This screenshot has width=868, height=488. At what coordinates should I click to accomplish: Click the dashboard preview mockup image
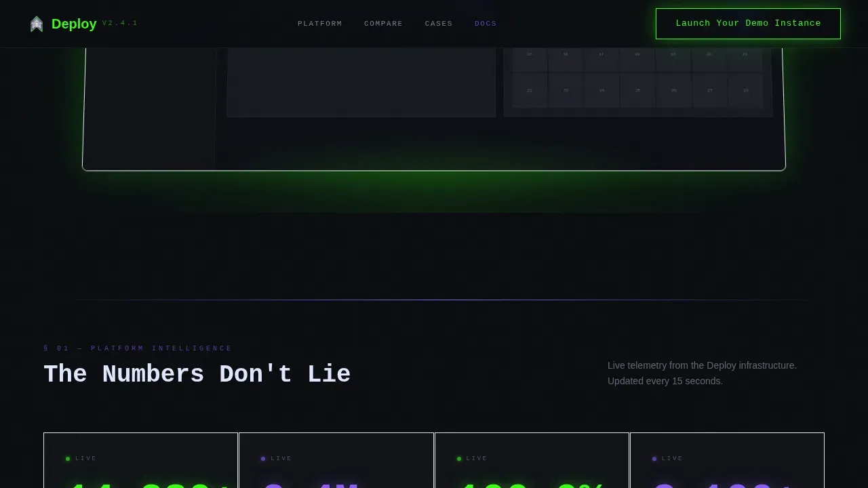[434, 108]
